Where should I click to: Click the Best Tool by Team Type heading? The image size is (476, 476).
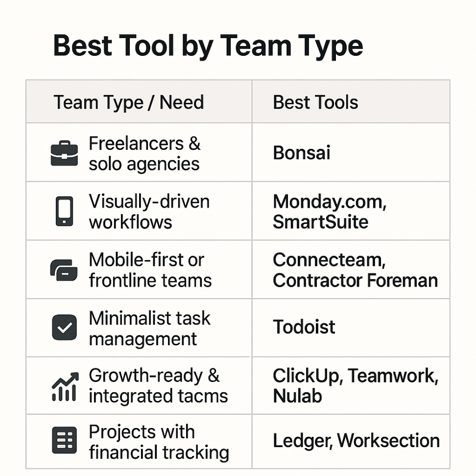click(x=208, y=46)
